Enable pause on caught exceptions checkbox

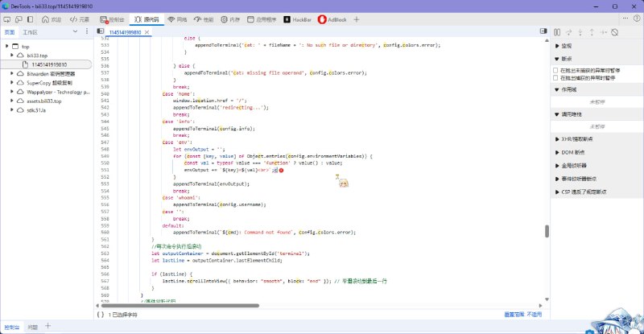tap(556, 78)
